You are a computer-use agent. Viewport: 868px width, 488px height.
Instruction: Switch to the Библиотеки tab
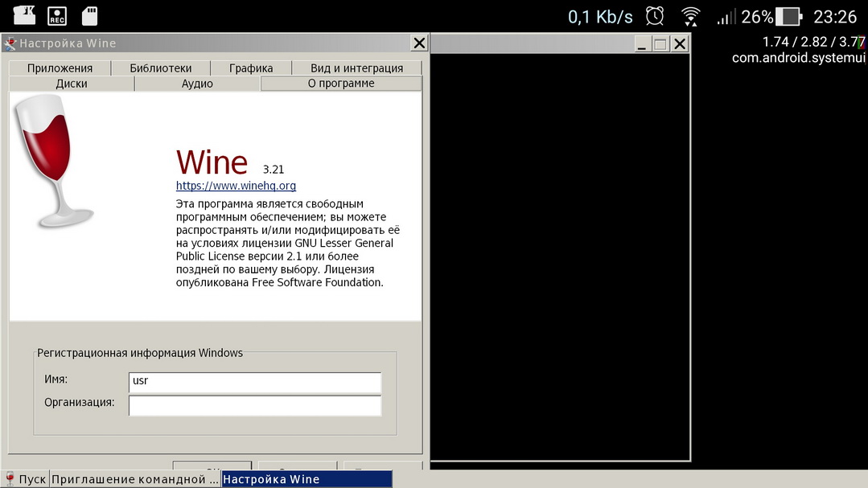tap(161, 68)
